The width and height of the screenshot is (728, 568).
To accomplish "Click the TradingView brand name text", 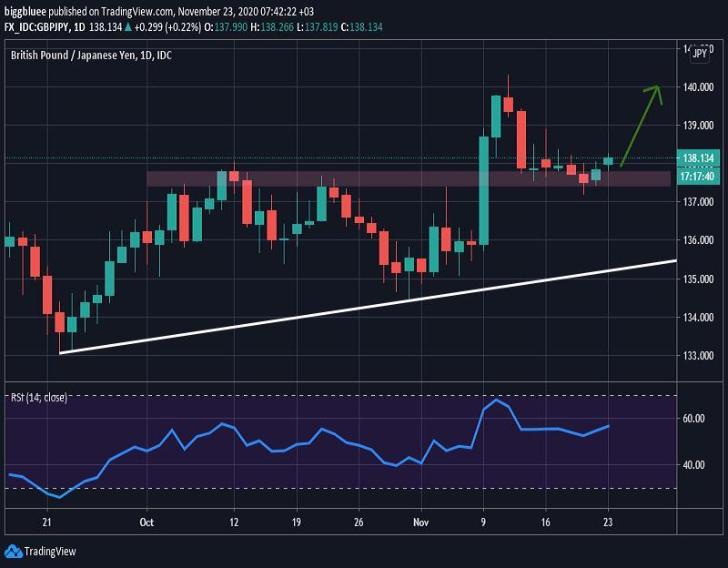I will (50, 552).
